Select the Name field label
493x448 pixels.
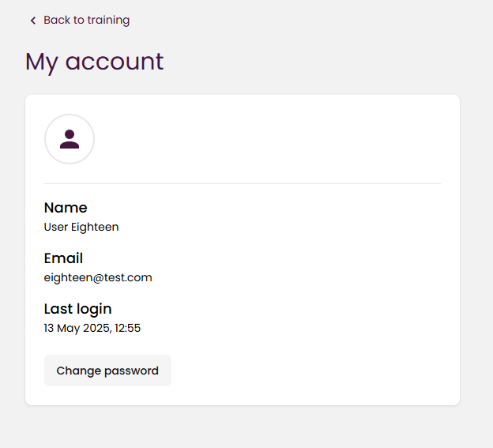66,208
